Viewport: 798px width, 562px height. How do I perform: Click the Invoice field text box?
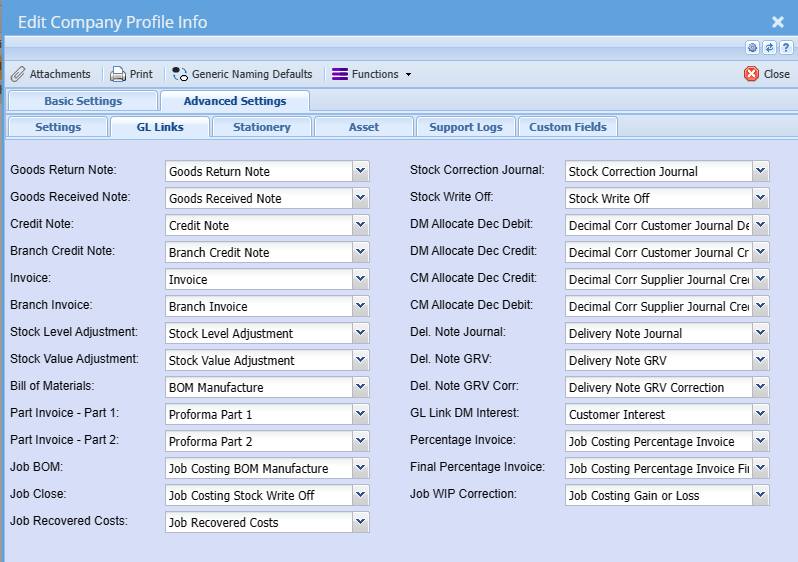tap(258, 280)
